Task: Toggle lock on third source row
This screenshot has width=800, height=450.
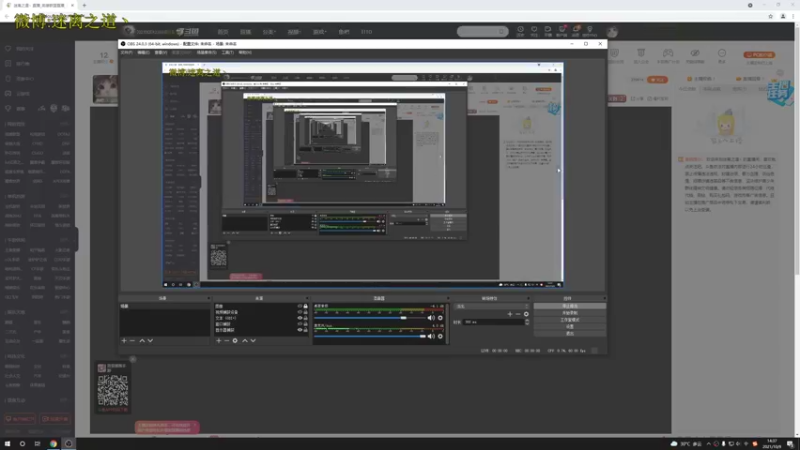Action: pyautogui.click(x=306, y=318)
